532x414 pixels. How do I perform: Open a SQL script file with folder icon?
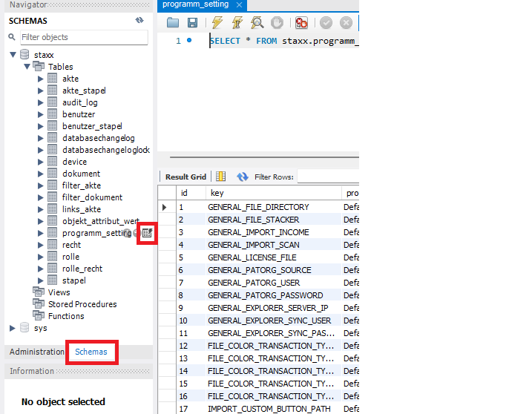[173, 23]
